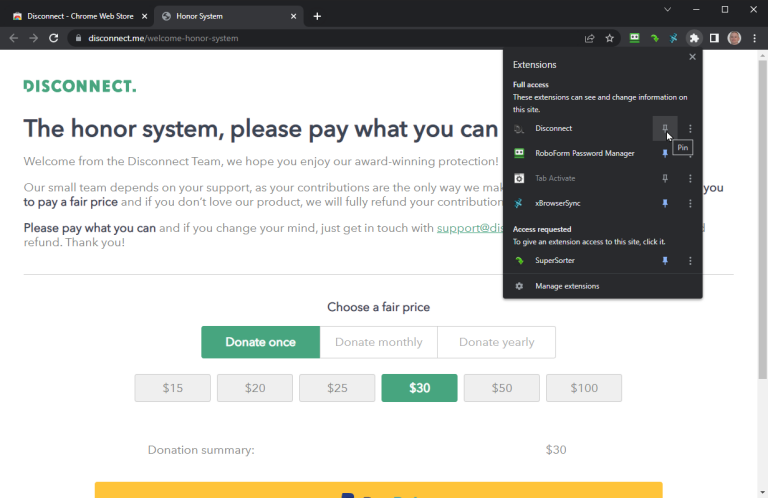Bookmark this page with the star icon

(x=610, y=38)
